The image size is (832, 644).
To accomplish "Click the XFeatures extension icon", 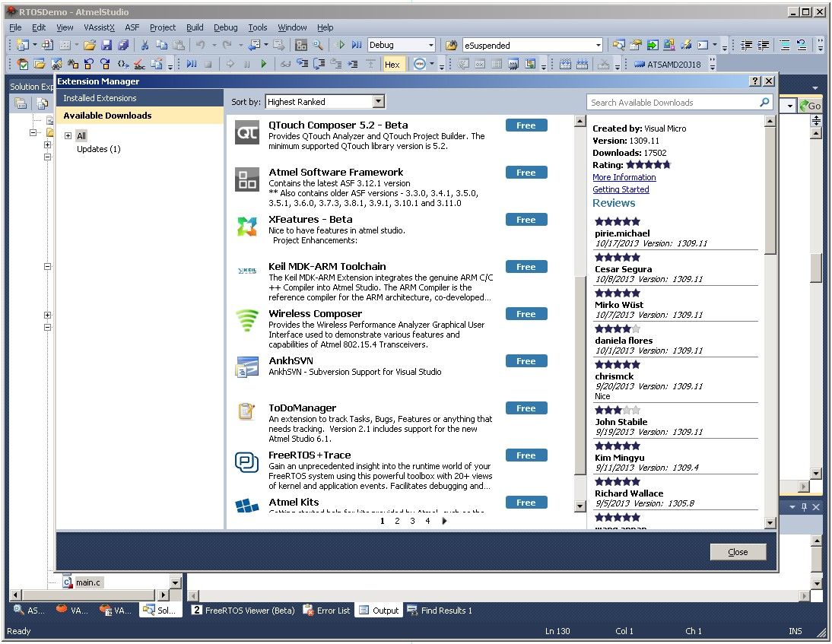I will click(x=247, y=227).
